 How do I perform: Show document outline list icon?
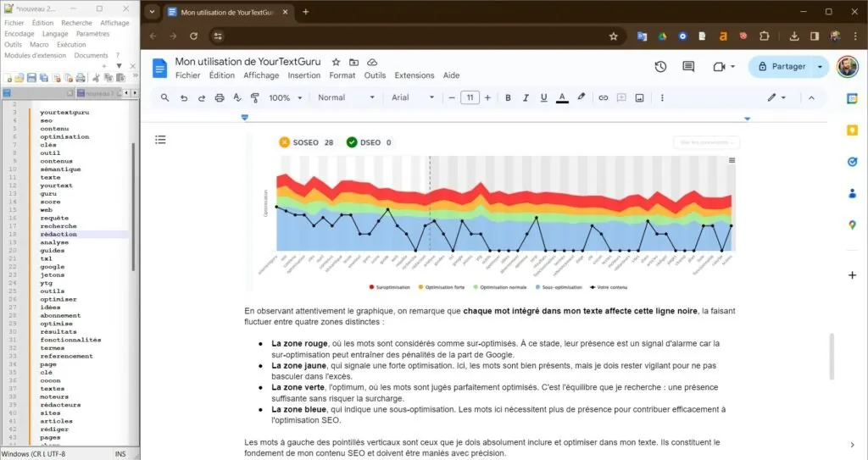click(160, 140)
